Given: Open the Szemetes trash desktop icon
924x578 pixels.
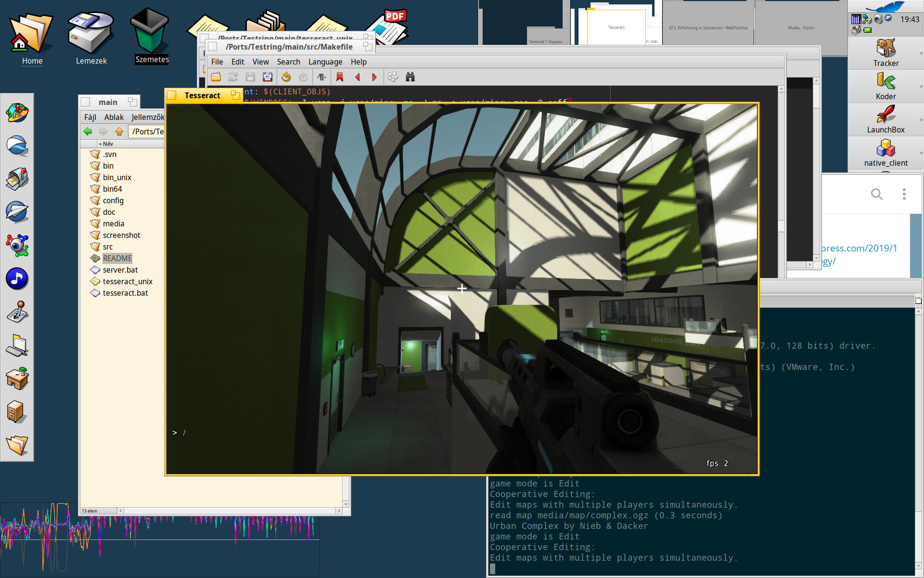Looking at the screenshot, I should [x=151, y=36].
